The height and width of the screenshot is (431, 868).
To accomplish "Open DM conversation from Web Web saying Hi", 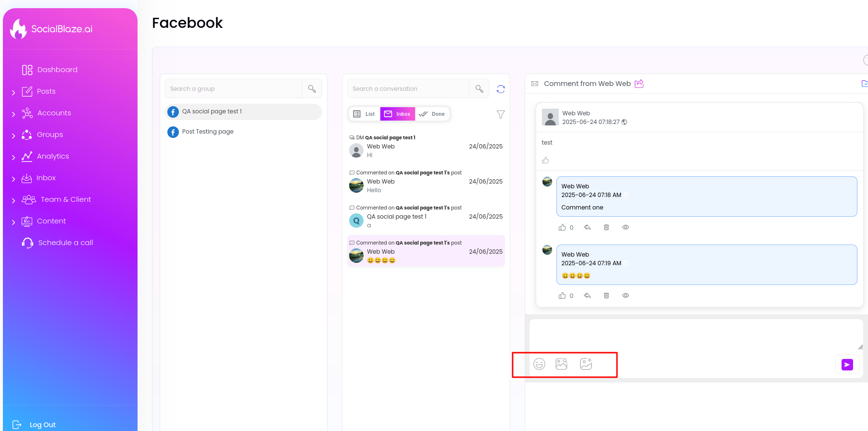I will (426, 147).
